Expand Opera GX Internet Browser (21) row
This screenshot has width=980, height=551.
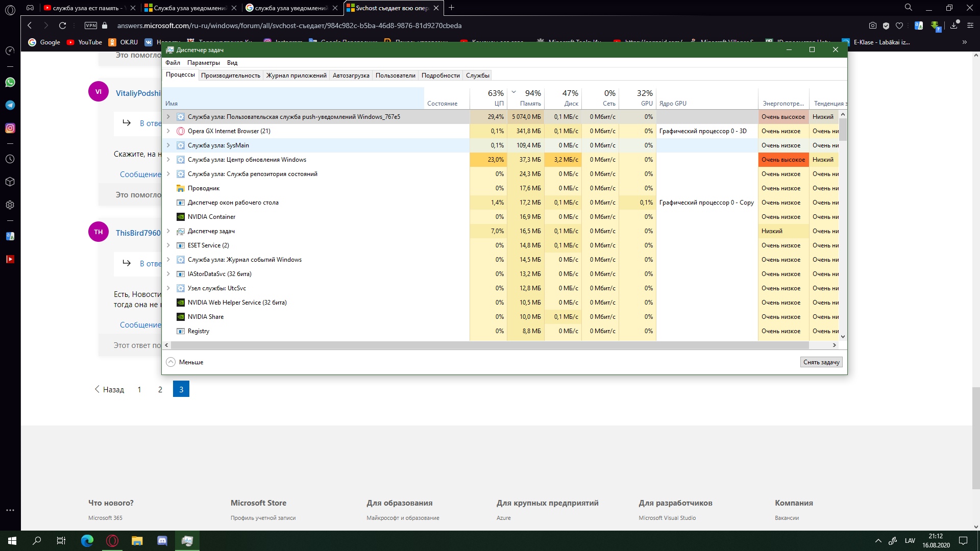coord(168,131)
